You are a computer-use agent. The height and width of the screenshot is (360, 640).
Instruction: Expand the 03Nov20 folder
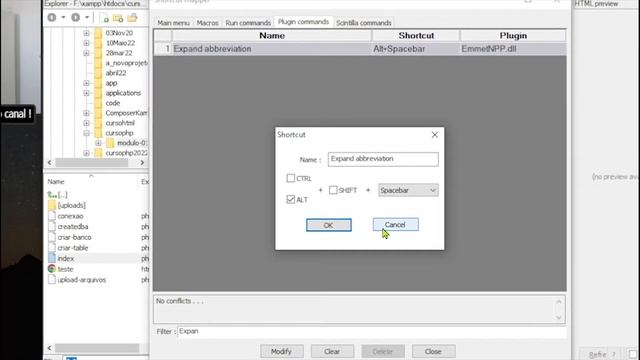(86, 33)
